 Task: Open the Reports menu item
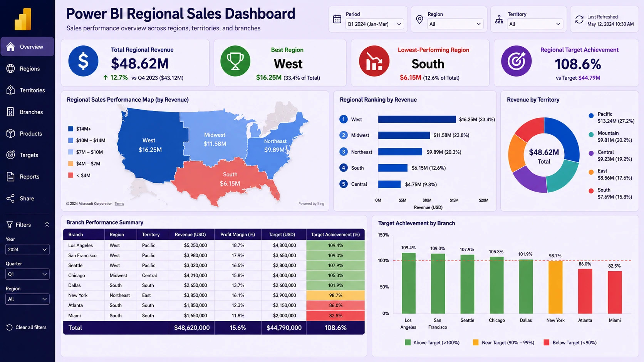coord(27,177)
